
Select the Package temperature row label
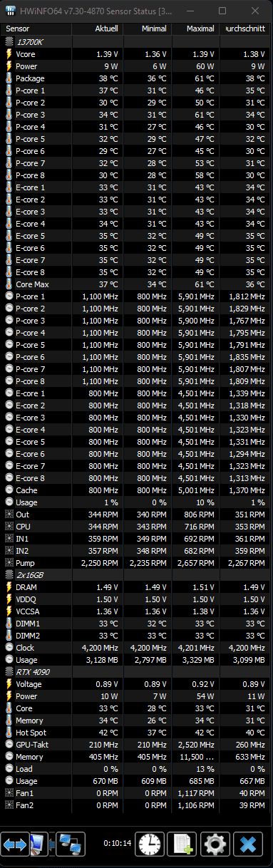(30, 78)
